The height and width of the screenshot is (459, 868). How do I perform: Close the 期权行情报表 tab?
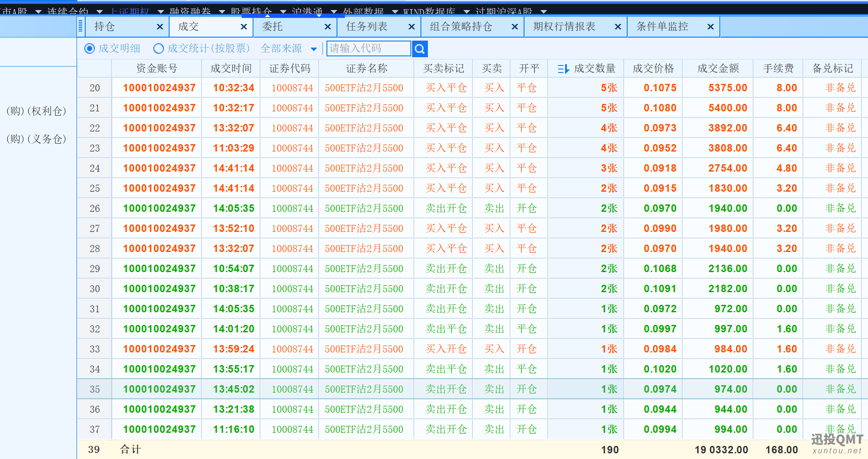tap(618, 27)
